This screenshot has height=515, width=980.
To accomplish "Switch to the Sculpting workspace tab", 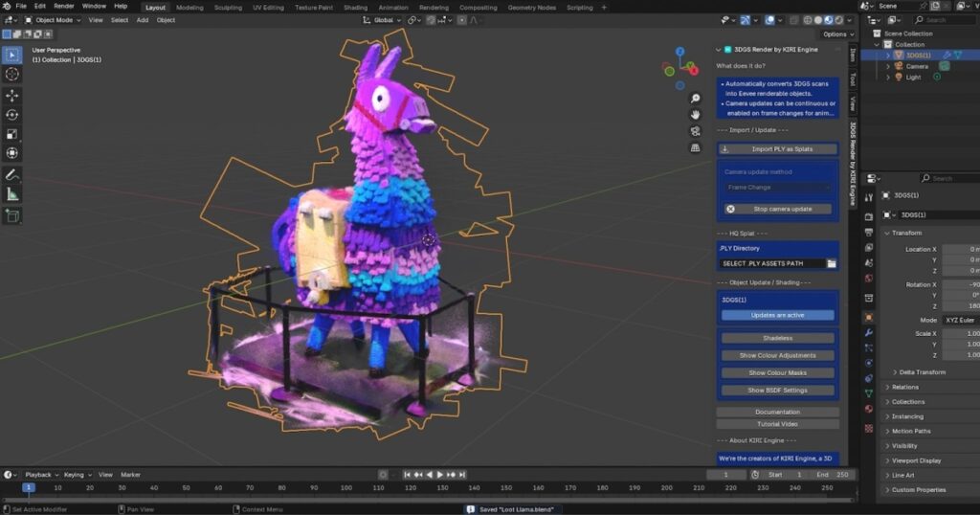I will [x=228, y=8].
